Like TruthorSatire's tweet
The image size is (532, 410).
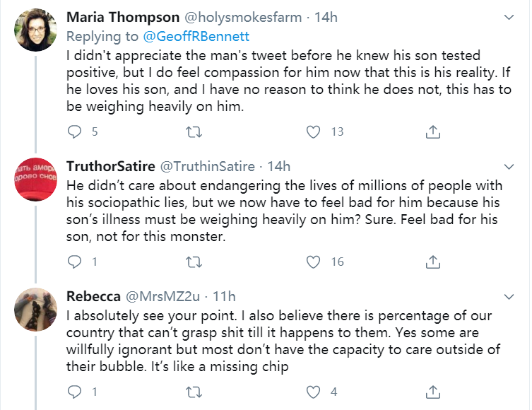pos(314,262)
